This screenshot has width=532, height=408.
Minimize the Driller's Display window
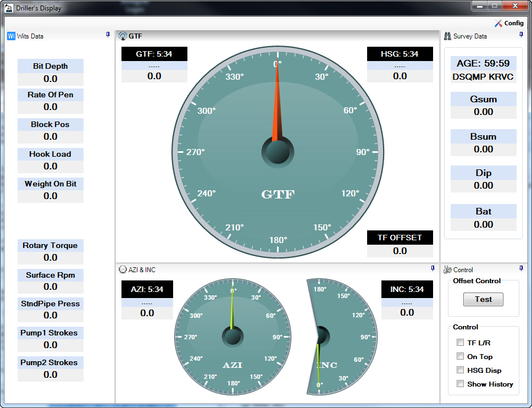(480, 5)
